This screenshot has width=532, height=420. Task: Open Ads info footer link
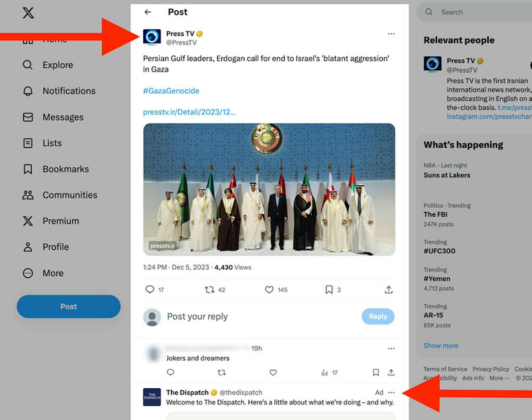pos(473,378)
